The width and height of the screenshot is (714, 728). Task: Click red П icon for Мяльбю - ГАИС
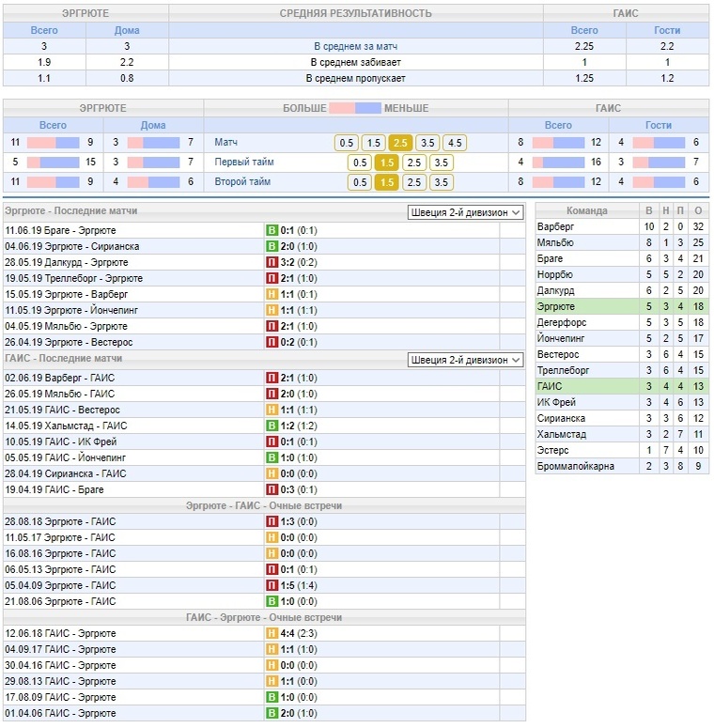[272, 394]
